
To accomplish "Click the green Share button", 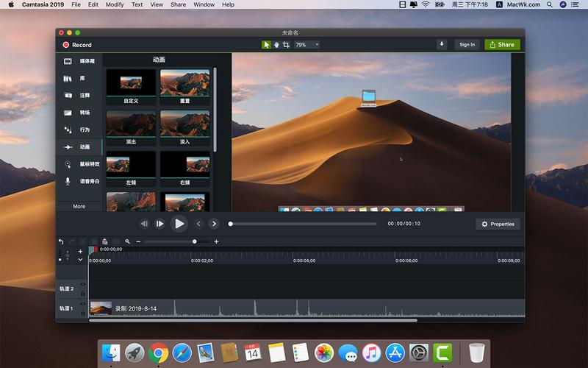I will 502,44.
